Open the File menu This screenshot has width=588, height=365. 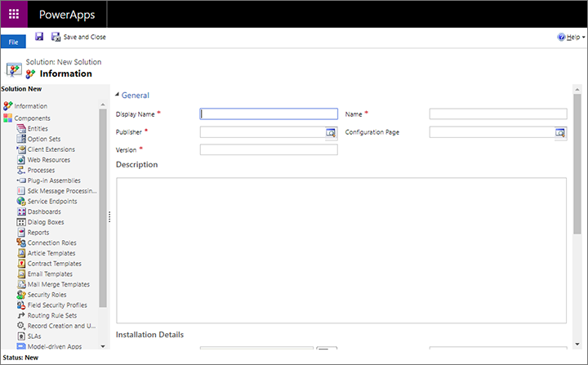point(13,42)
